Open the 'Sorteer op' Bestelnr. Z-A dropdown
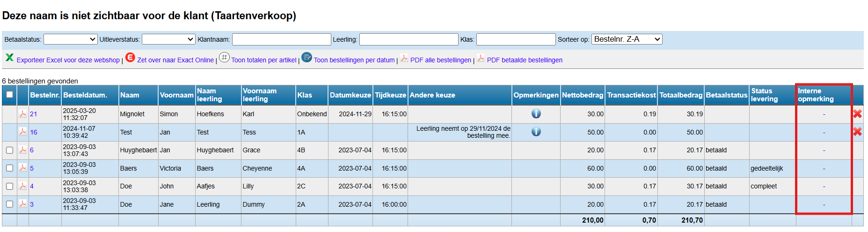Image resolution: width=868 pixels, height=232 pixels. click(x=627, y=39)
